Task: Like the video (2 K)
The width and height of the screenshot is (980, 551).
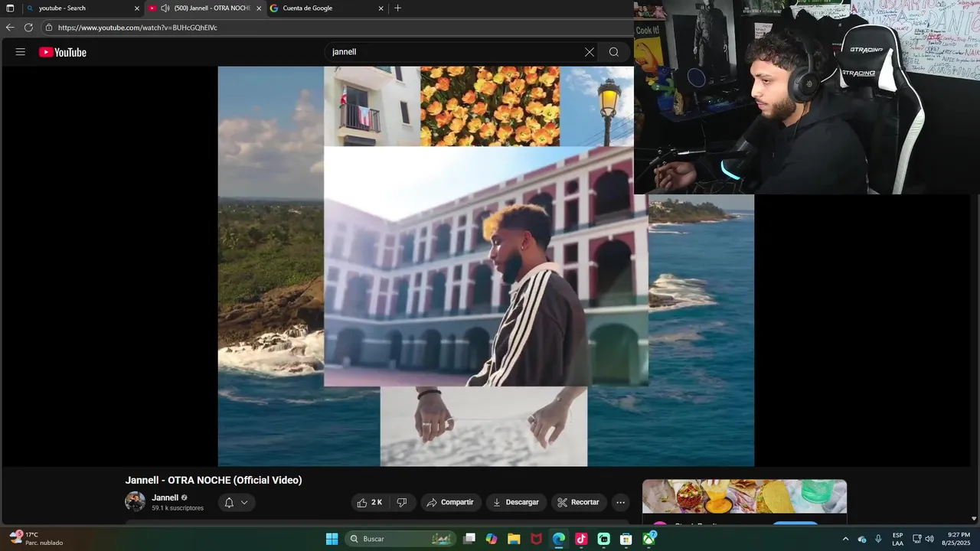Action: 370,502
